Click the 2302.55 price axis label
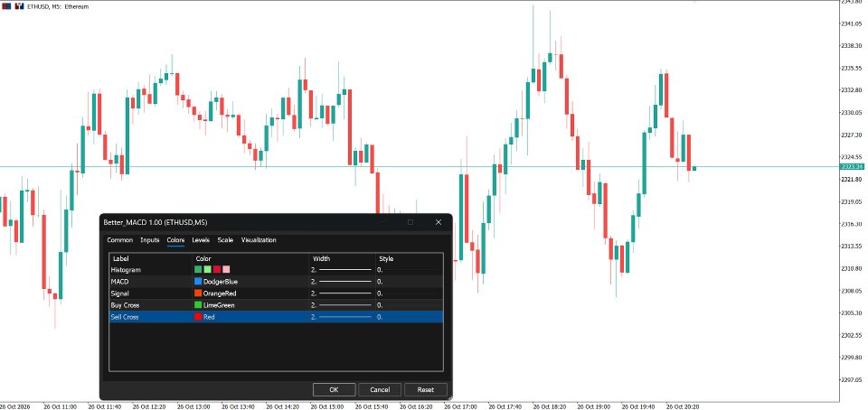 [852, 335]
